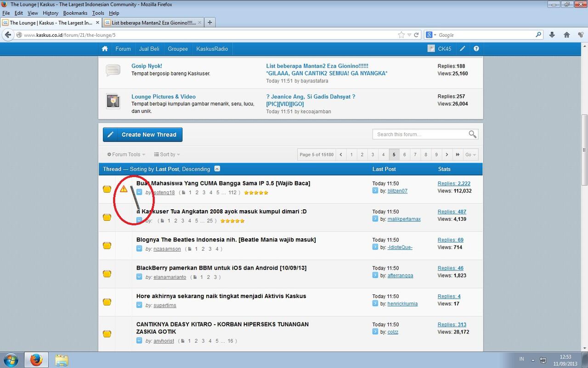
Task: Open Hore akhirnya sekarang naik tingkat thread
Action: pos(221,296)
